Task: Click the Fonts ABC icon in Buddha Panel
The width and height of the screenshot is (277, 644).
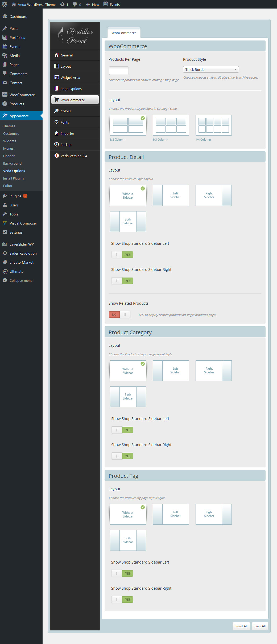Action: 56,122
